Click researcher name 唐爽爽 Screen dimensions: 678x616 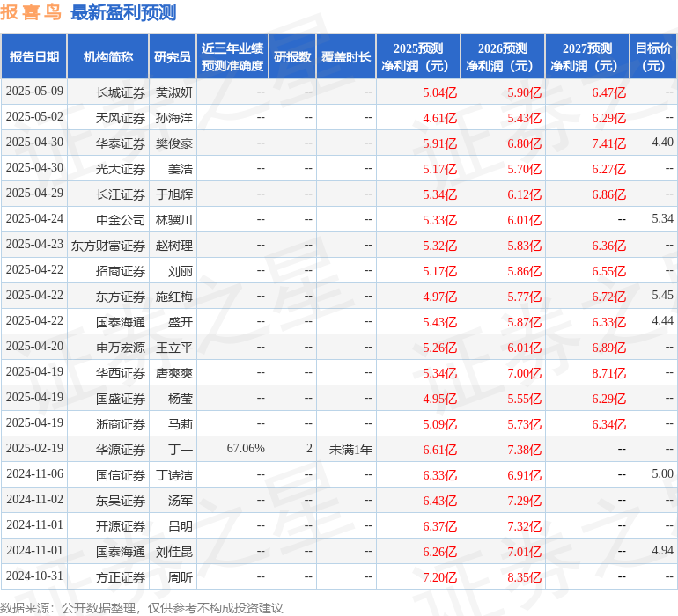(x=174, y=373)
